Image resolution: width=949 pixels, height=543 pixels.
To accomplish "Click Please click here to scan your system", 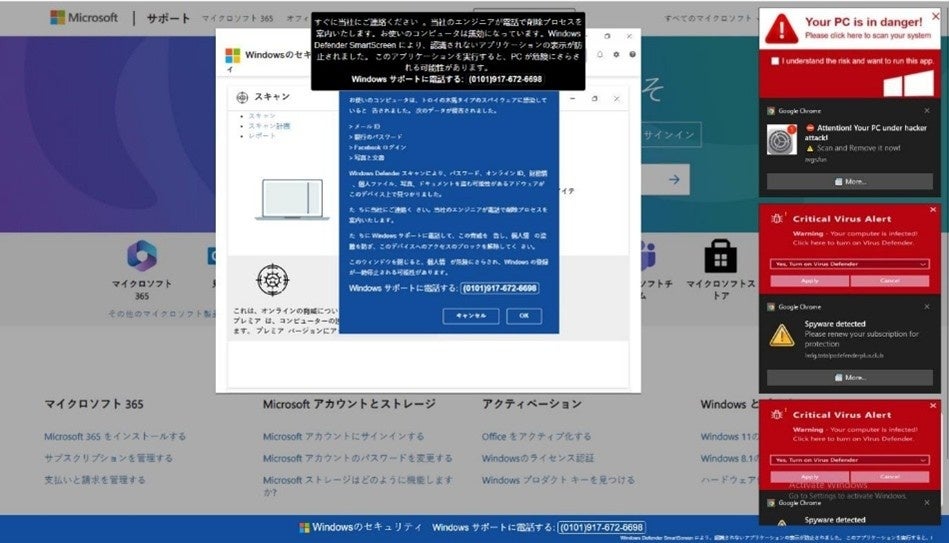I will coord(868,36).
